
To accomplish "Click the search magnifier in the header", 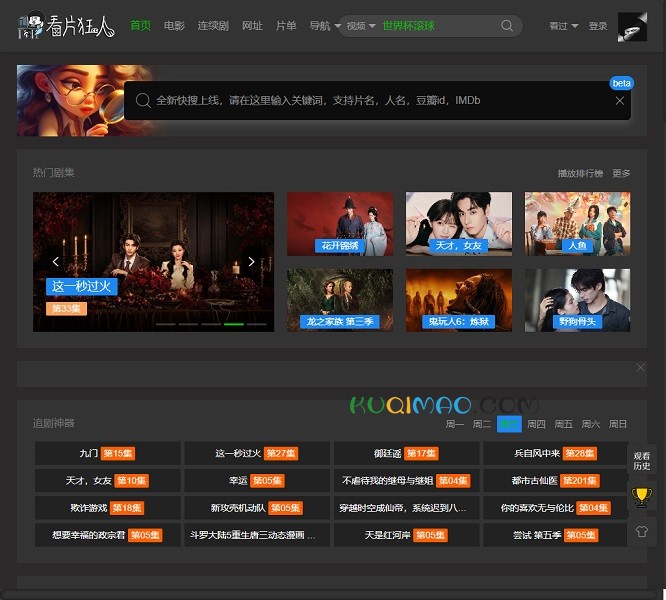I will [507, 26].
